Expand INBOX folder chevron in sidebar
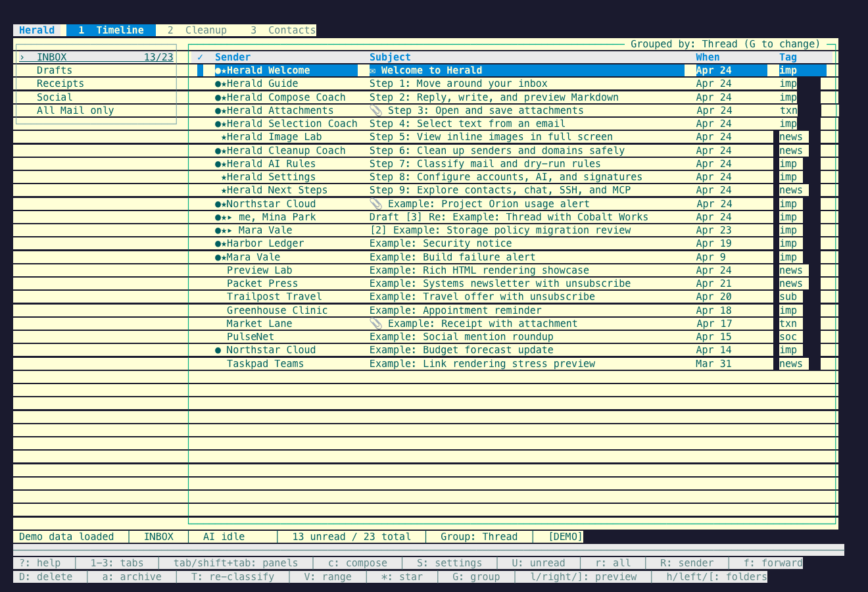The height and width of the screenshot is (592, 868). click(22, 57)
